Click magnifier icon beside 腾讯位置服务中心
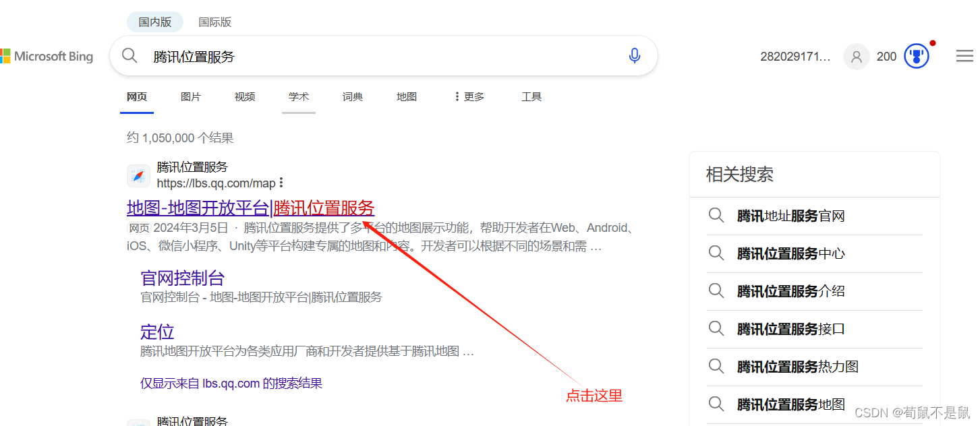980x426 pixels. [x=716, y=253]
